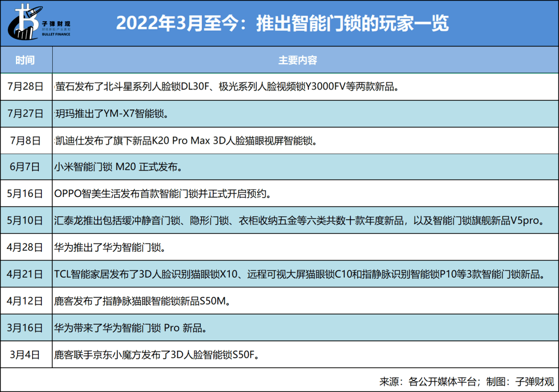Click the 凯迪仕 K20 Pro Max row
The height and width of the screenshot is (392, 559).
[x=185, y=140]
